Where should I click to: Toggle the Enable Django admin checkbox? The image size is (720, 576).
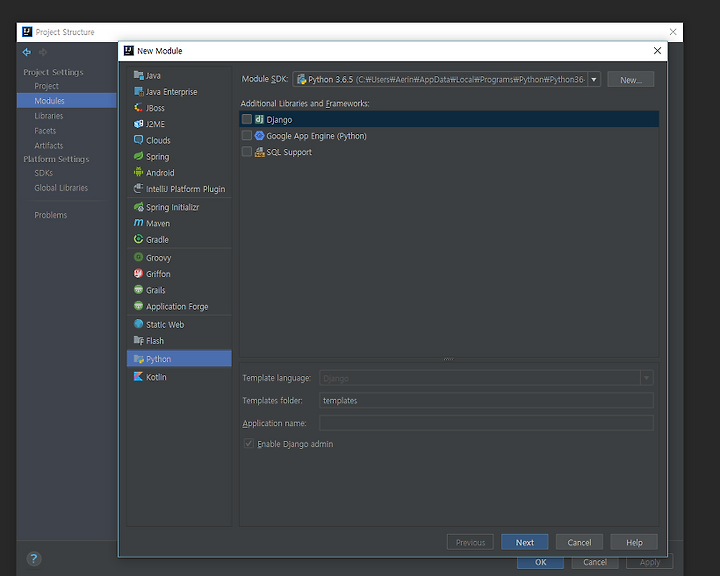point(248,443)
